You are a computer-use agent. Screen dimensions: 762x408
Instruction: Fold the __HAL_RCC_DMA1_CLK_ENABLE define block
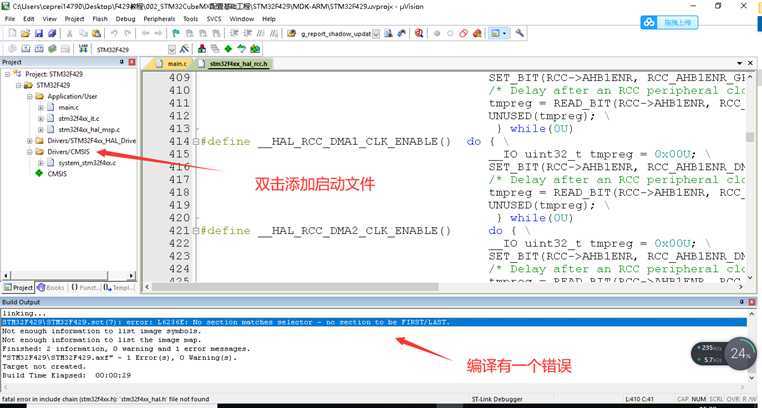195,142
